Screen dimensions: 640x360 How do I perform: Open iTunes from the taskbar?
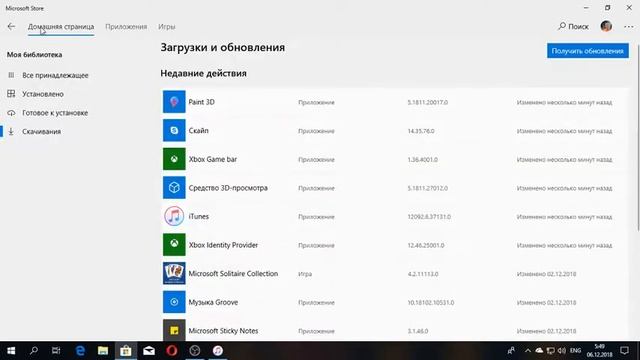point(218,351)
